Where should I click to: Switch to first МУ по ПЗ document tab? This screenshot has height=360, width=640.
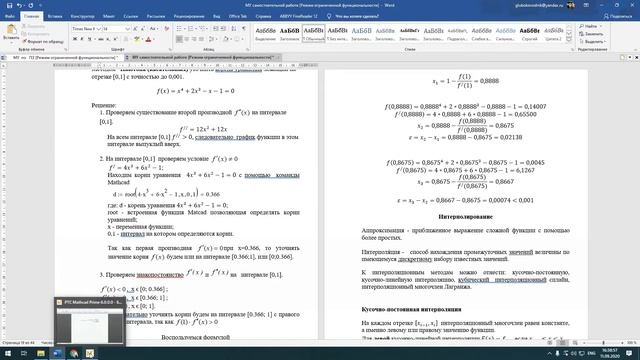click(x=65, y=58)
